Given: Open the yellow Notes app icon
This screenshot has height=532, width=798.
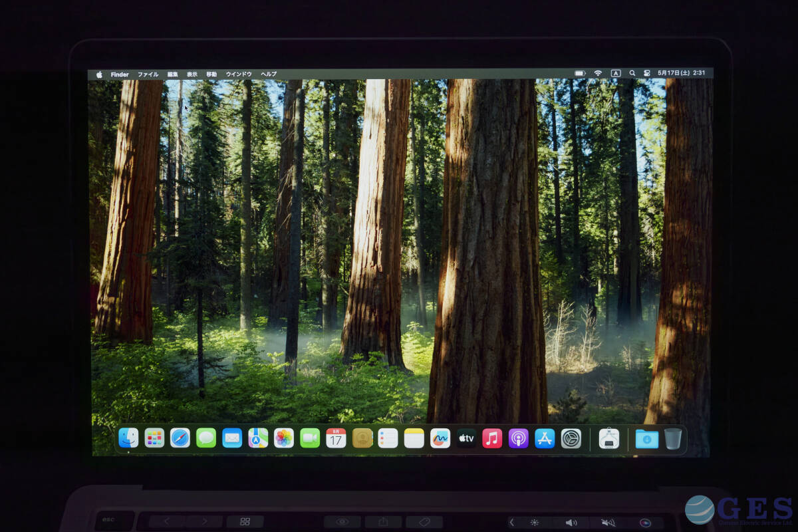Looking at the screenshot, I should [414, 438].
